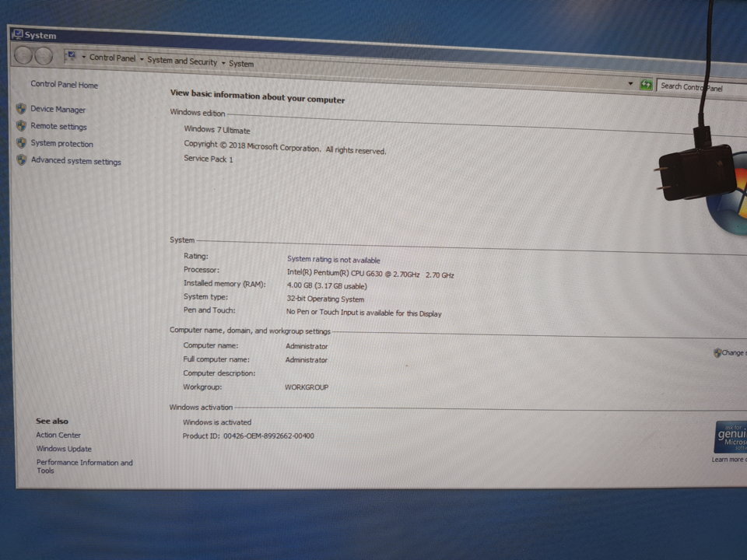The width and height of the screenshot is (747, 560).
Task: Click the Device Manager shield icon
Action: (x=21, y=109)
